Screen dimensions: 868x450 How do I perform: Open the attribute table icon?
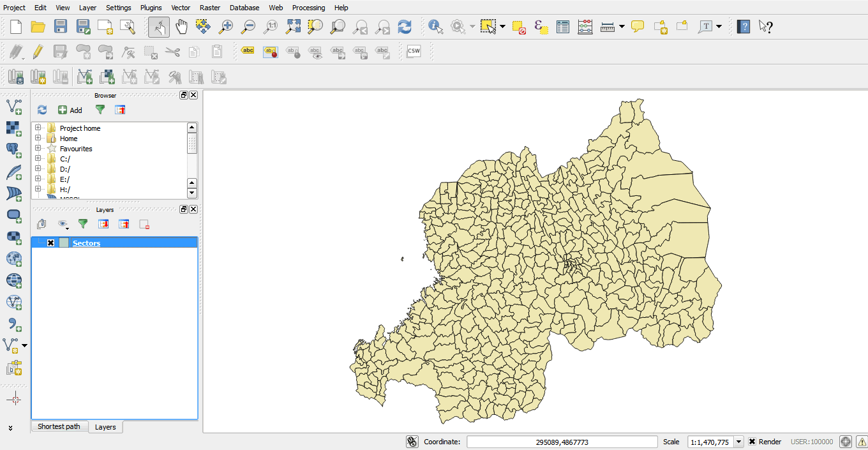coord(563,27)
